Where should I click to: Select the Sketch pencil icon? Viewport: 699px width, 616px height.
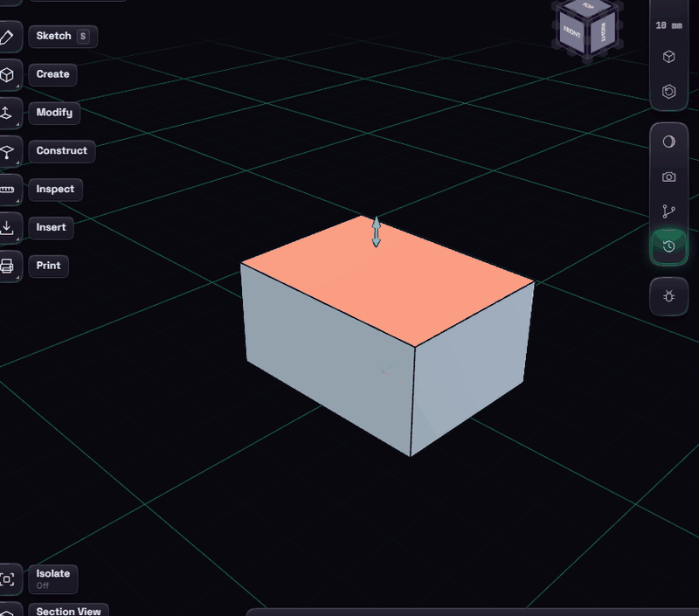6,37
